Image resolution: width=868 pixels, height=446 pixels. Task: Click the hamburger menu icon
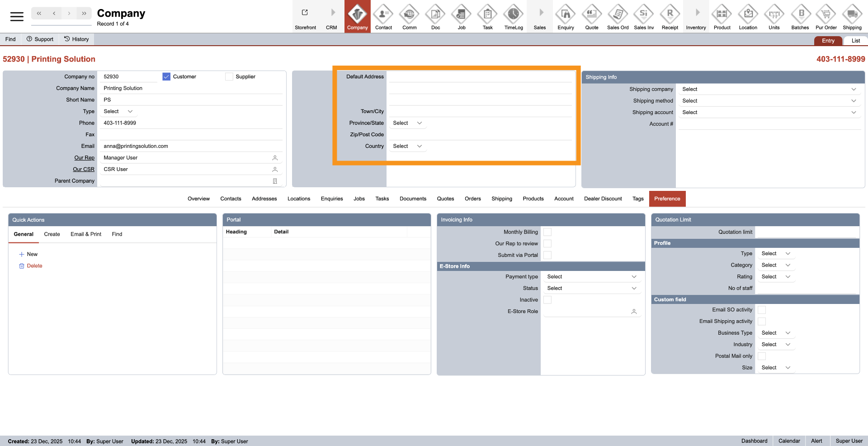17,17
